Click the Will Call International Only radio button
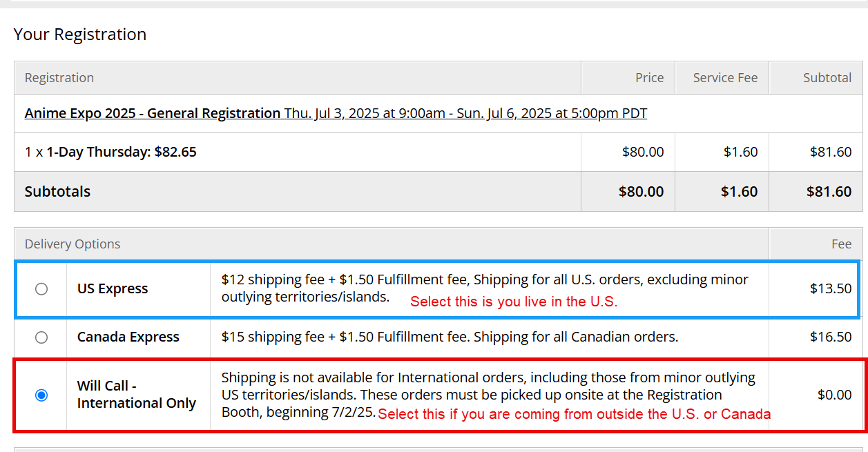Viewport: 868px width, 452px height. click(x=41, y=395)
